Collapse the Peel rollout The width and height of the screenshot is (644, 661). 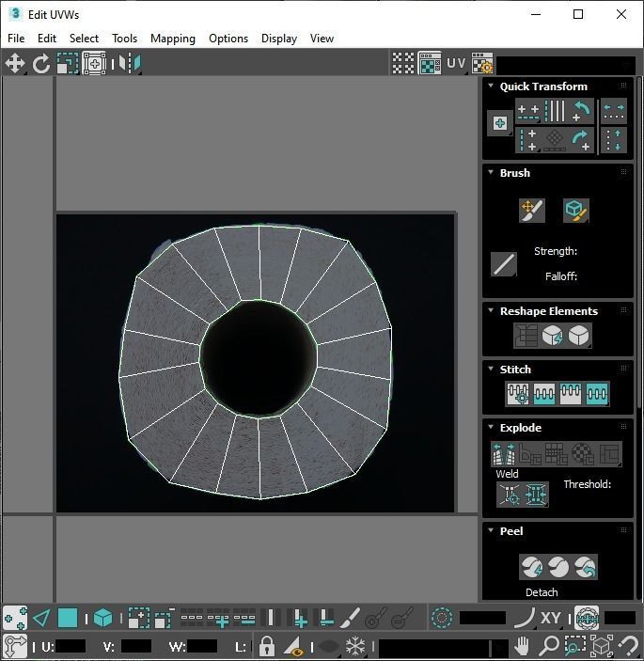point(491,530)
